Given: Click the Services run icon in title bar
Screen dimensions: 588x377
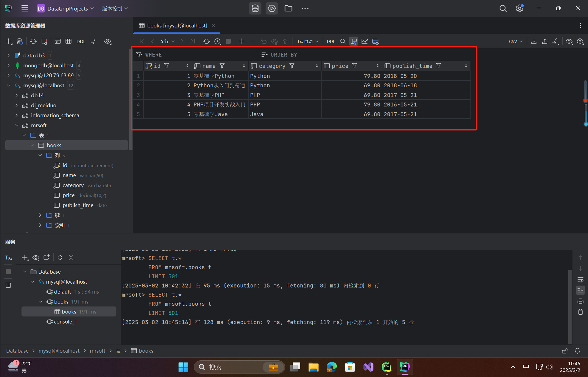Looking at the screenshot, I should pyautogui.click(x=272, y=8).
